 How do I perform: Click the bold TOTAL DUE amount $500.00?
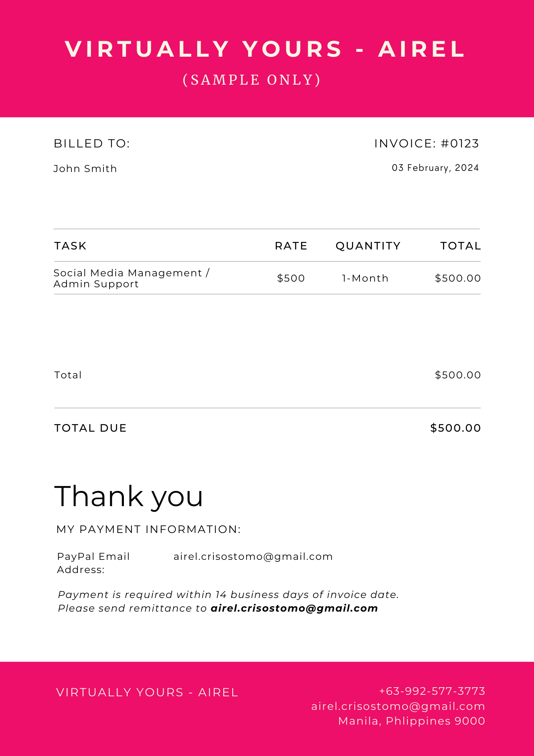click(455, 428)
